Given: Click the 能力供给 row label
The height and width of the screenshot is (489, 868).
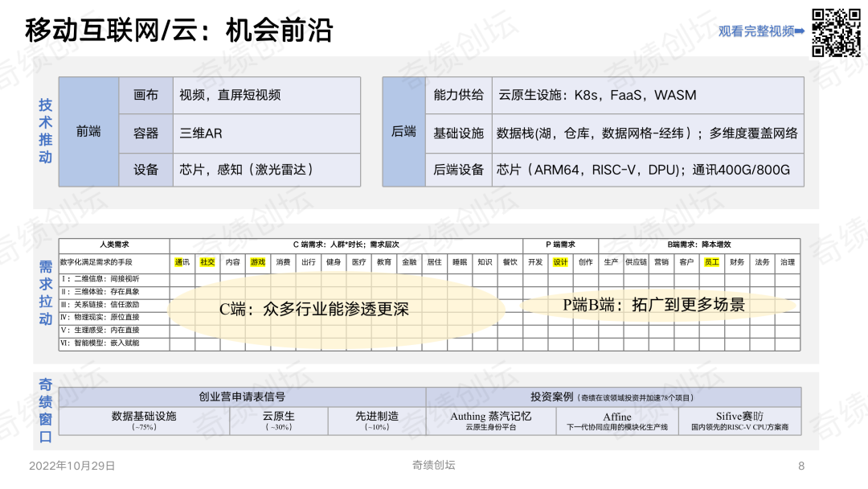Looking at the screenshot, I should point(458,95).
